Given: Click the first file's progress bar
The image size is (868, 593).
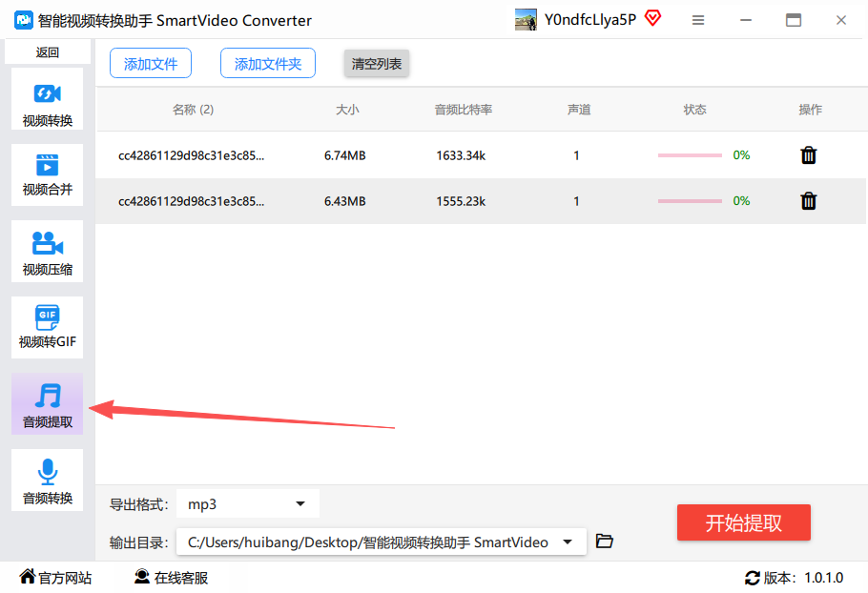Looking at the screenshot, I should (690, 155).
